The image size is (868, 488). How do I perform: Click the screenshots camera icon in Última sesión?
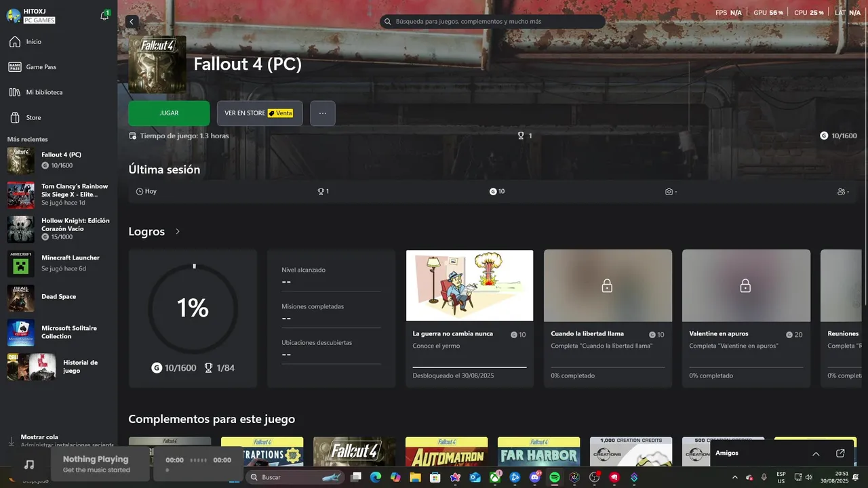pos(669,192)
